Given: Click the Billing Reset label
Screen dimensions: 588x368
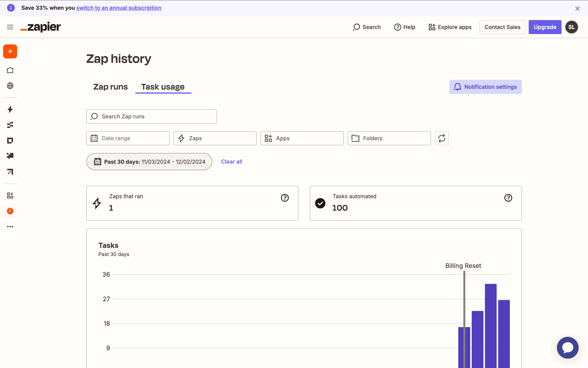Looking at the screenshot, I should coord(463,266).
